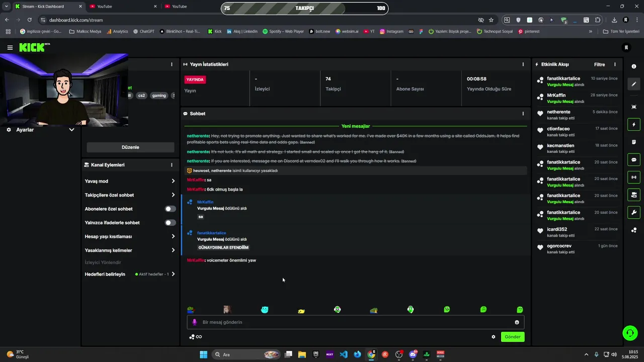Open the green support headset bubble
Image resolution: width=644 pixels, height=362 pixels.
click(x=629, y=333)
